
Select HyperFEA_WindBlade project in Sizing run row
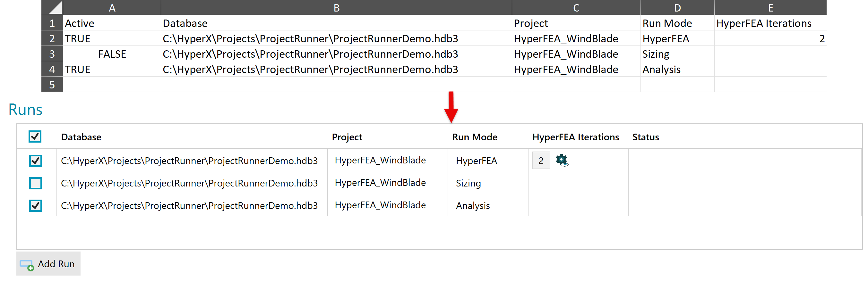pos(380,183)
